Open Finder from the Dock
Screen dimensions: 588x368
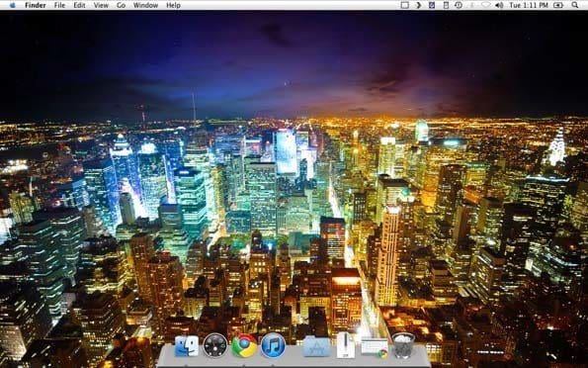click(187, 346)
